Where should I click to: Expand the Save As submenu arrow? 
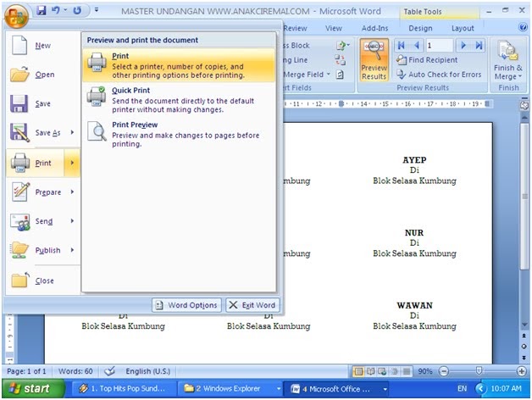pos(72,132)
